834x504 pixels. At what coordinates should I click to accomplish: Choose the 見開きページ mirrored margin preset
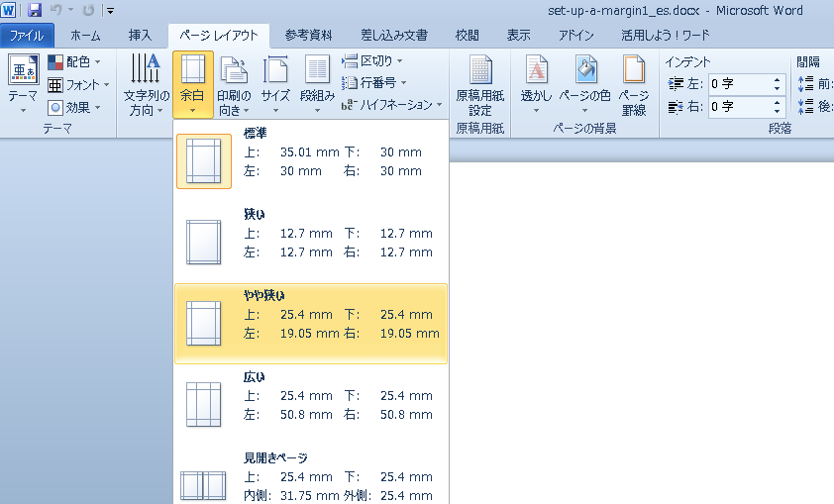tap(311, 477)
